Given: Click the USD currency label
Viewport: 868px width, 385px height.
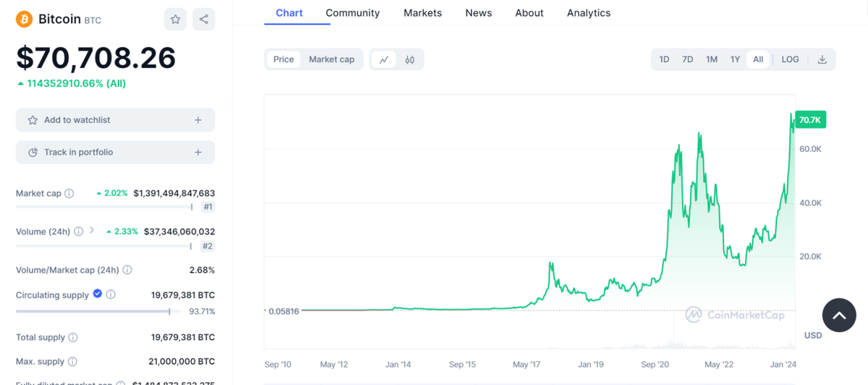Looking at the screenshot, I should click(813, 335).
